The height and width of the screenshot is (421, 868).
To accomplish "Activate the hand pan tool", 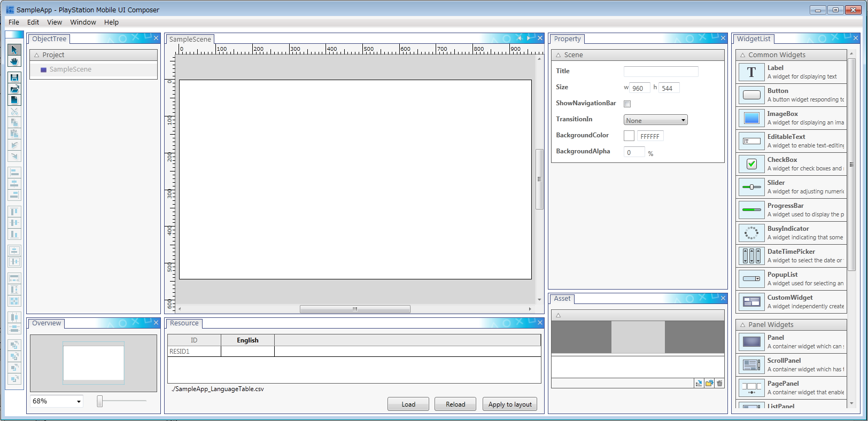I will point(14,61).
